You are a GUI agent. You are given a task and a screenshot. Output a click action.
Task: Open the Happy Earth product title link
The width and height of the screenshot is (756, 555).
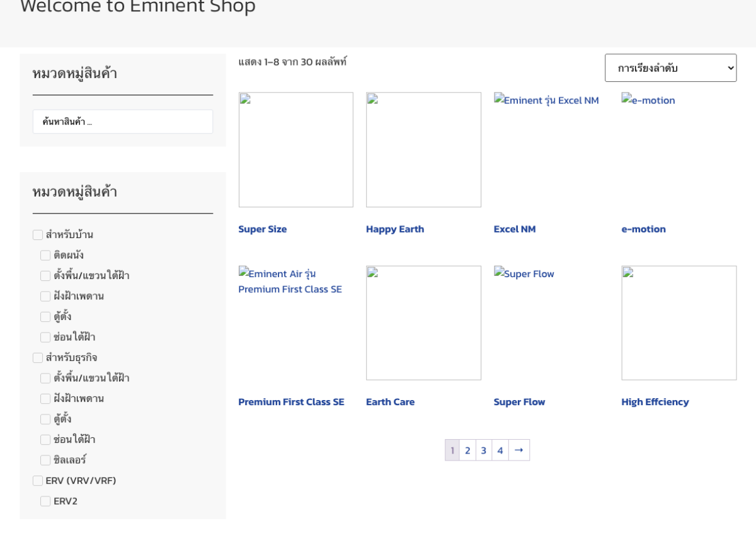tap(395, 229)
